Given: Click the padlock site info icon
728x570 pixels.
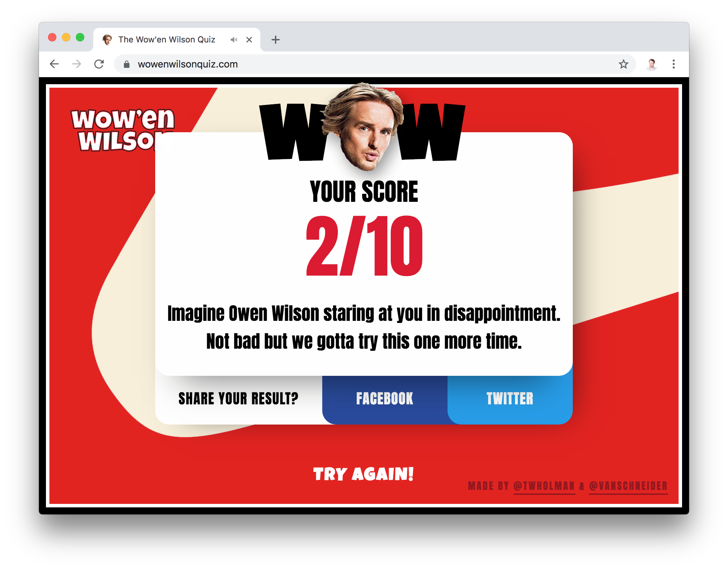Looking at the screenshot, I should pyautogui.click(x=127, y=64).
